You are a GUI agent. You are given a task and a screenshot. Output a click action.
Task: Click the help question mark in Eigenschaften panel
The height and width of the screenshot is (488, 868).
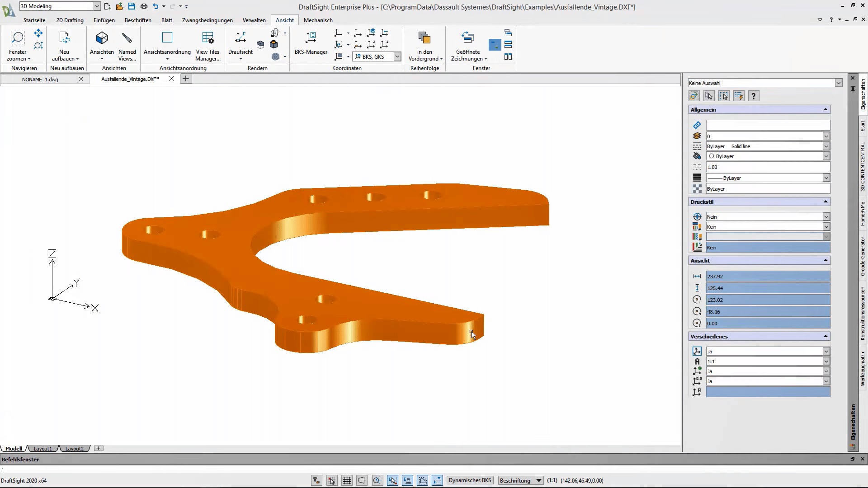[753, 96]
